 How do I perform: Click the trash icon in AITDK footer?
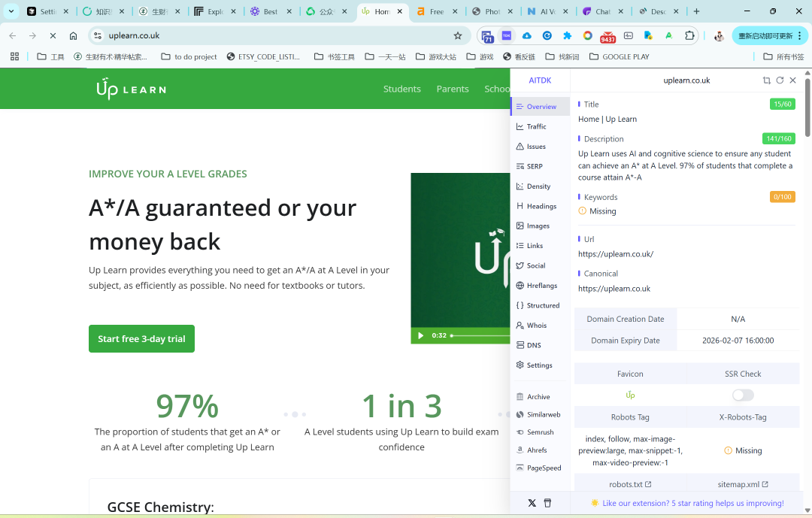[548, 503]
